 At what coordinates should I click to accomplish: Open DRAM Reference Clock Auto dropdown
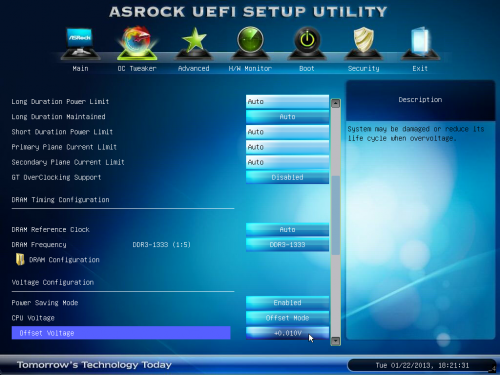click(x=287, y=230)
